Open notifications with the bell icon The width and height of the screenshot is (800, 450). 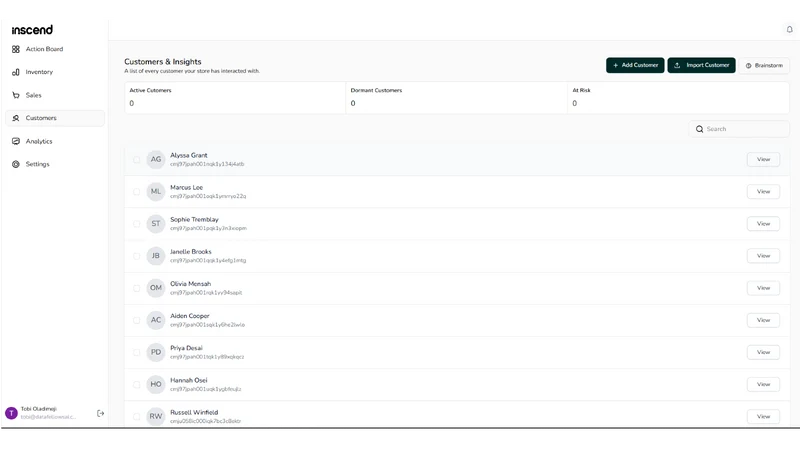789,30
